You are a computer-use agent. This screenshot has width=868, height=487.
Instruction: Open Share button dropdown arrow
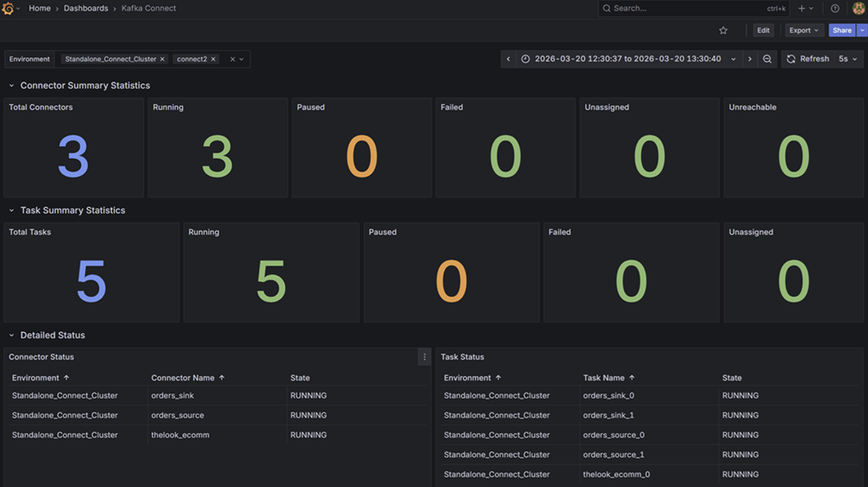pos(862,31)
